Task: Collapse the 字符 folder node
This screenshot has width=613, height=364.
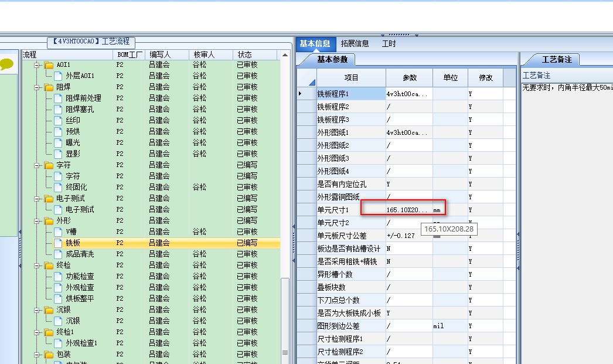Action: pos(37,165)
